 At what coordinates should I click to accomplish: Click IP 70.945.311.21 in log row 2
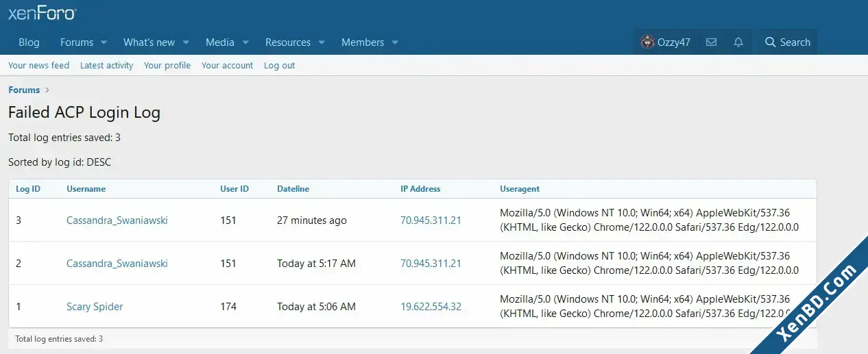tap(431, 264)
